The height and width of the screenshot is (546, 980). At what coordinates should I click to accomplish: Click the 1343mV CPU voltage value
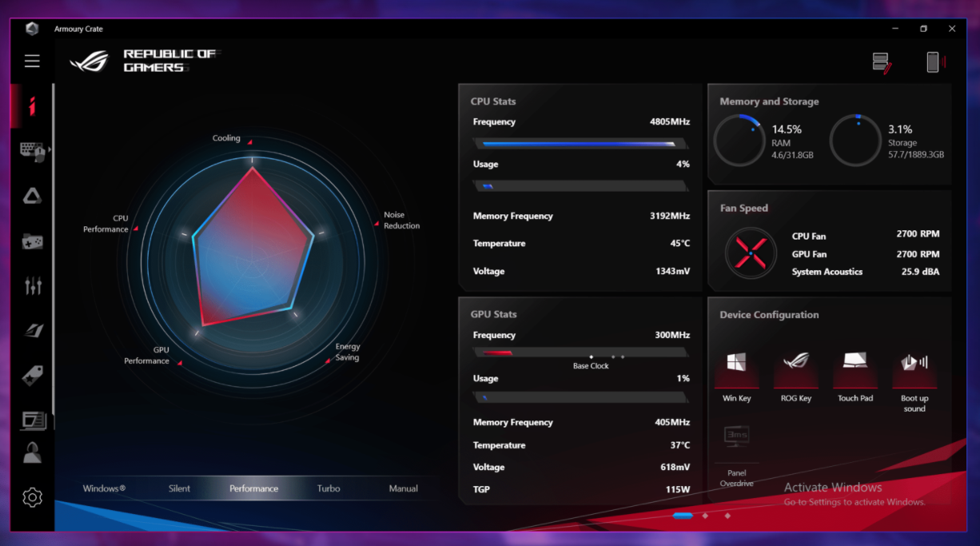(673, 271)
